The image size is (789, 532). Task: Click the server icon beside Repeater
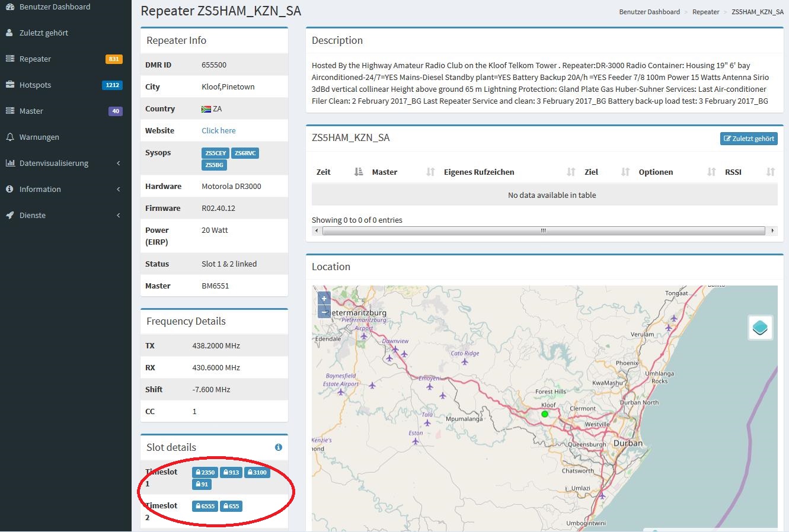pos(9,59)
